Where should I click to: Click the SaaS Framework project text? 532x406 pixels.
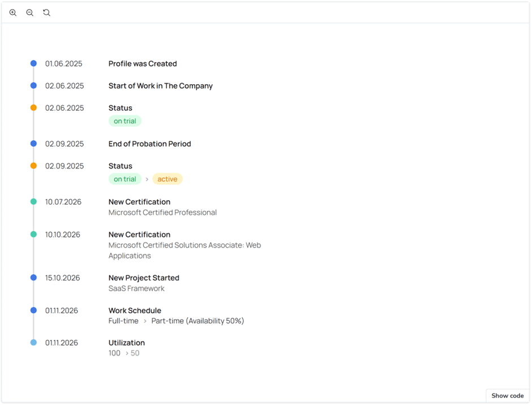click(x=136, y=288)
